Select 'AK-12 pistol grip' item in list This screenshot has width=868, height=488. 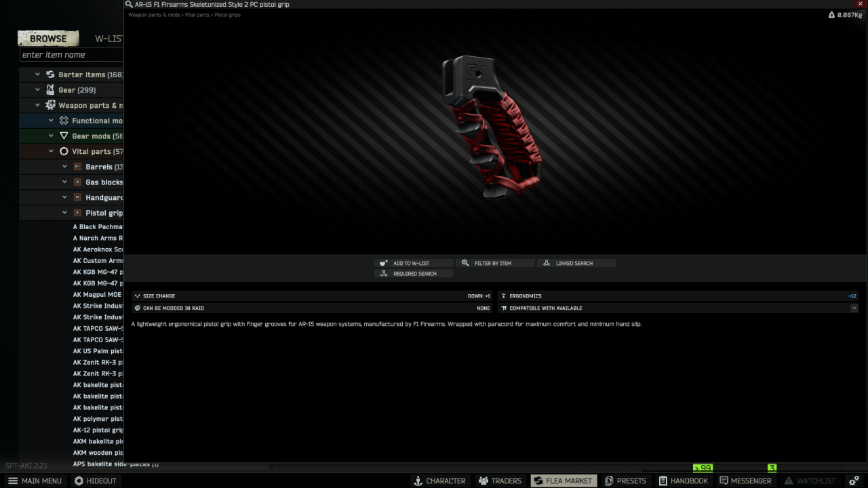point(98,430)
